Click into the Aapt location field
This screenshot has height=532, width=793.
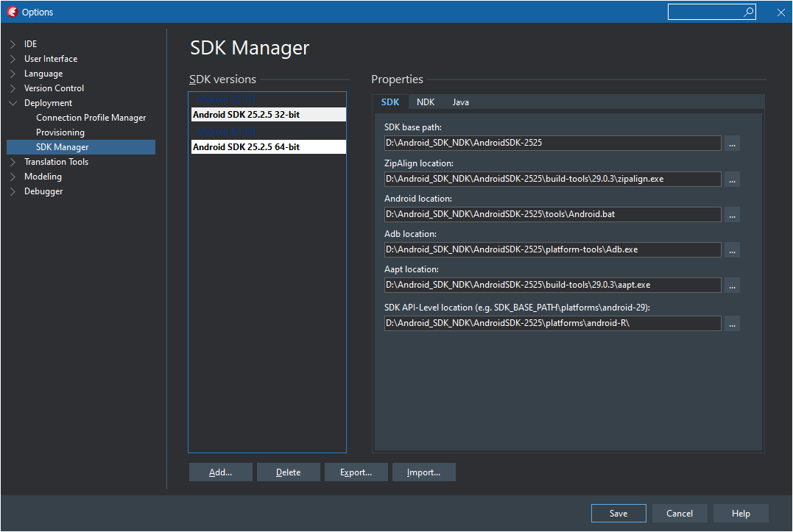pos(553,285)
